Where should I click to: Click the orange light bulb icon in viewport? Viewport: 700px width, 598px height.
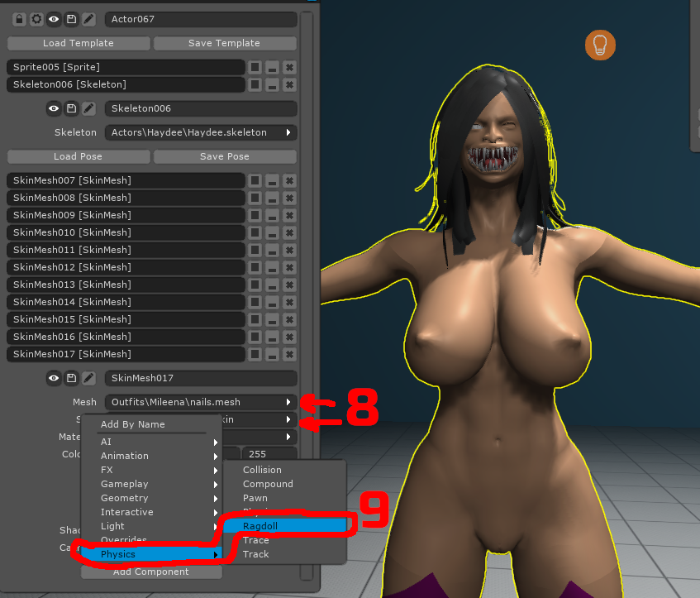[x=600, y=45]
